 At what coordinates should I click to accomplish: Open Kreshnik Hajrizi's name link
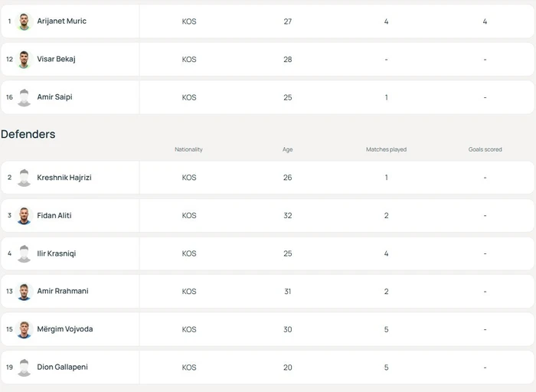click(x=64, y=178)
